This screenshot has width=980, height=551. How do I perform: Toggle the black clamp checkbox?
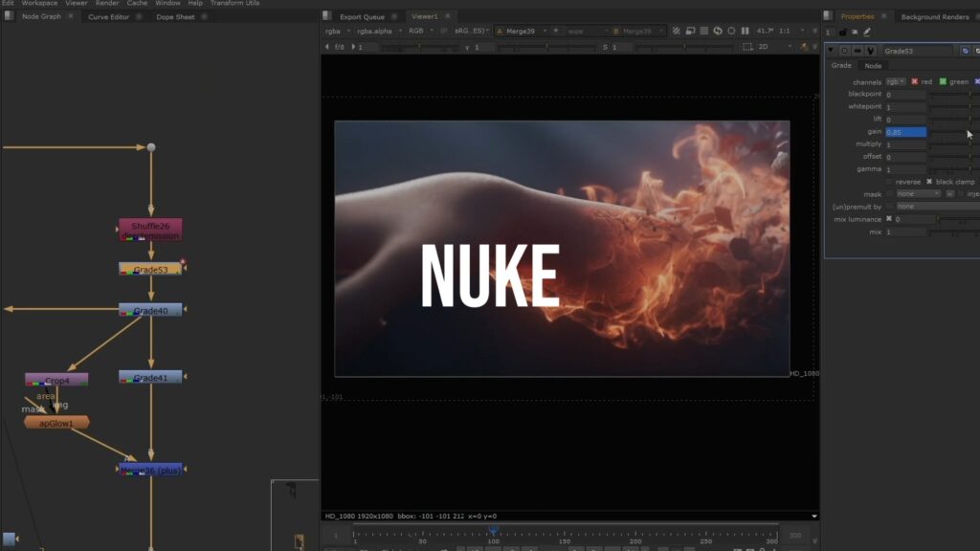[929, 182]
